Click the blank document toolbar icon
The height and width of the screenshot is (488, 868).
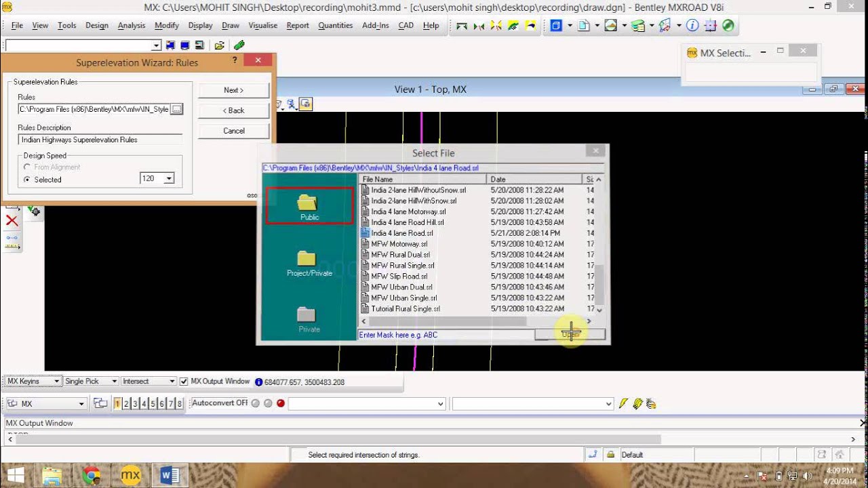click(x=583, y=26)
